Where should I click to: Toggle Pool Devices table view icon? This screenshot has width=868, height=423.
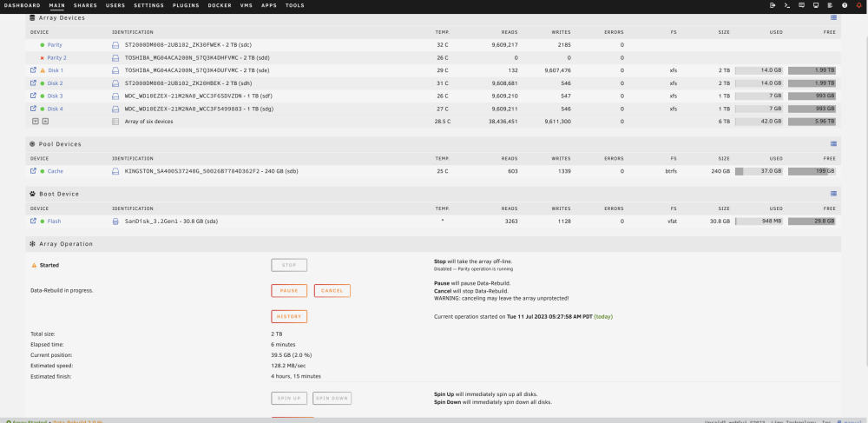[833, 144]
